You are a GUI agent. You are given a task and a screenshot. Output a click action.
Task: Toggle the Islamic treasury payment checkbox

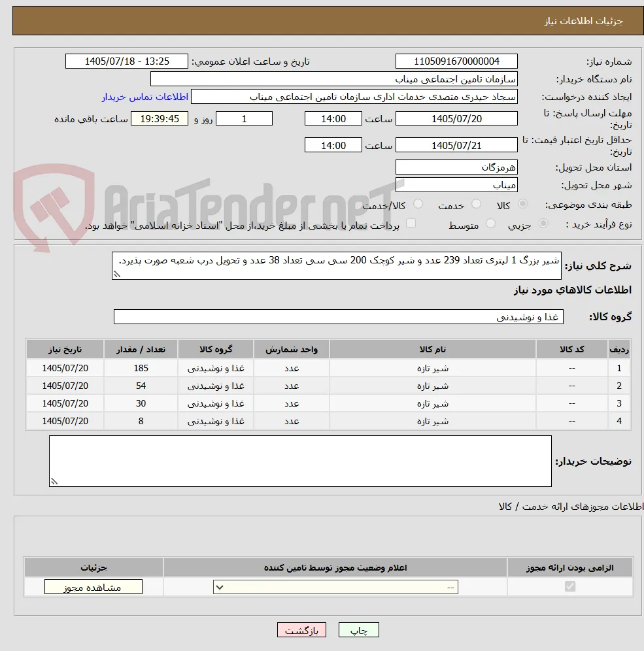[x=411, y=223]
